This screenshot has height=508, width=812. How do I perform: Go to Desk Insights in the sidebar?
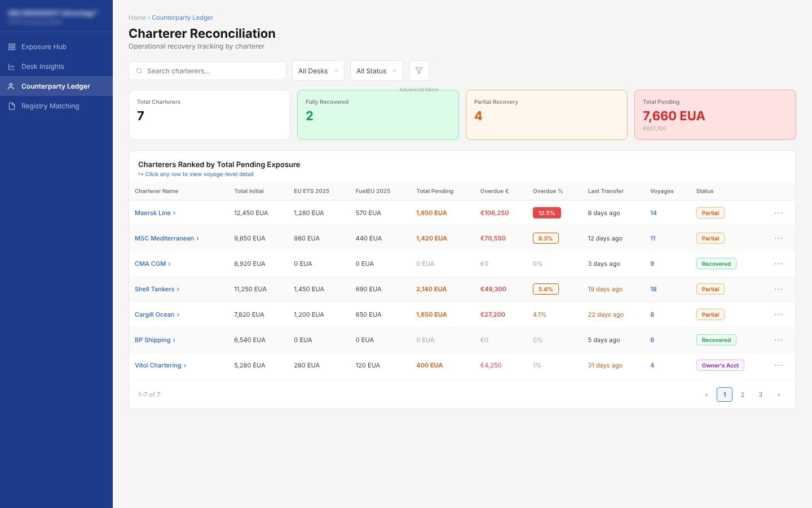pos(56,67)
